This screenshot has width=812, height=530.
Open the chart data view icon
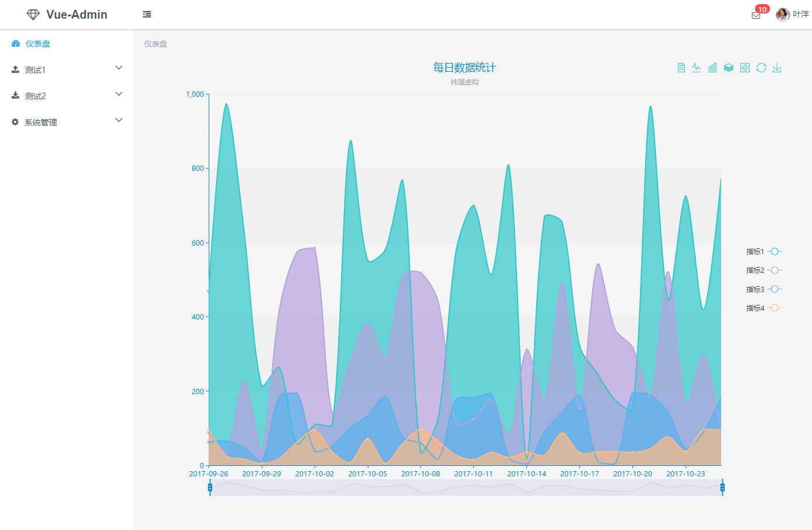click(681, 68)
